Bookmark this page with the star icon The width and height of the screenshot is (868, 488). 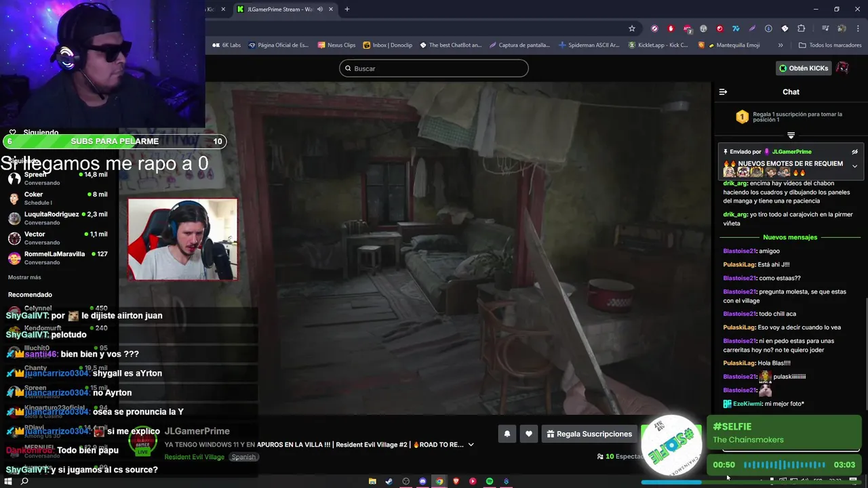click(632, 28)
